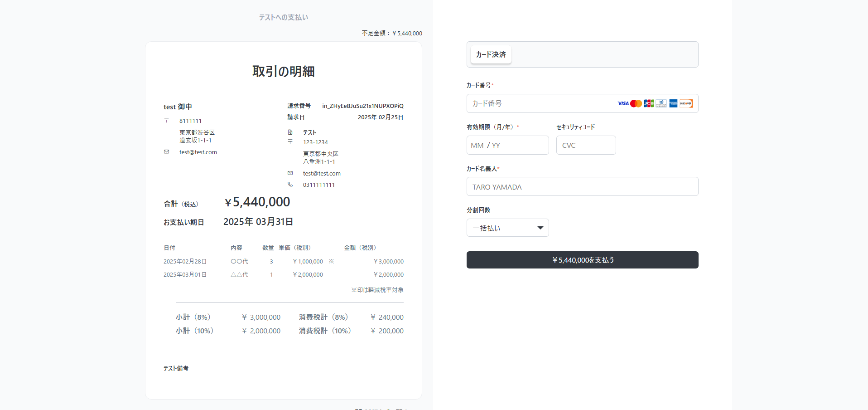Screen dimensions: 868x410
Task: Click the TARO YAMADA cardholder name field
Action: click(x=582, y=187)
